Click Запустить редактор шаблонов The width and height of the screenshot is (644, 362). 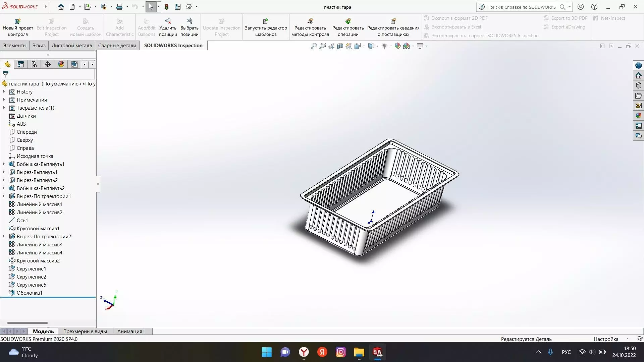tap(266, 27)
